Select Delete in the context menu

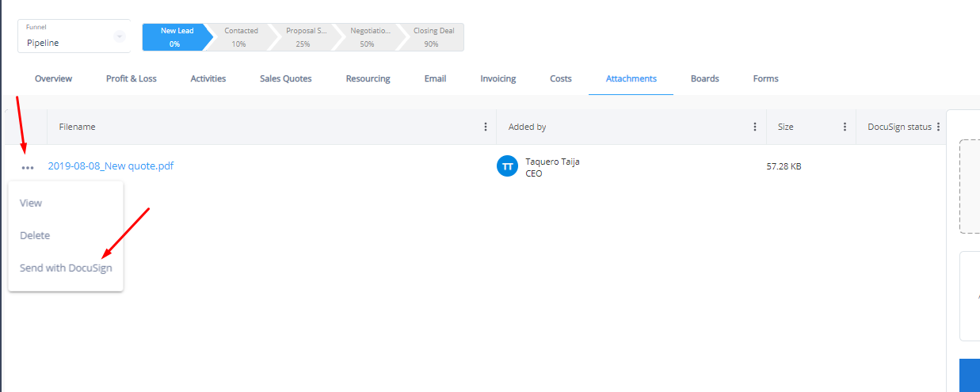[x=35, y=236]
